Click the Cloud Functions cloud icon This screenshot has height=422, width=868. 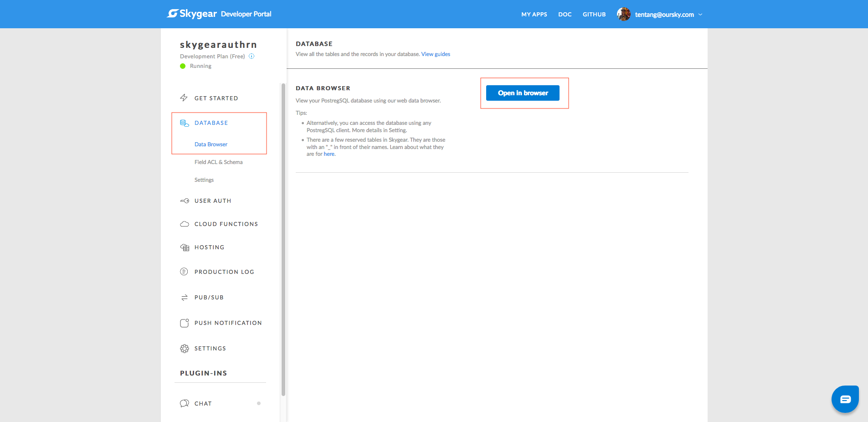pyautogui.click(x=185, y=224)
